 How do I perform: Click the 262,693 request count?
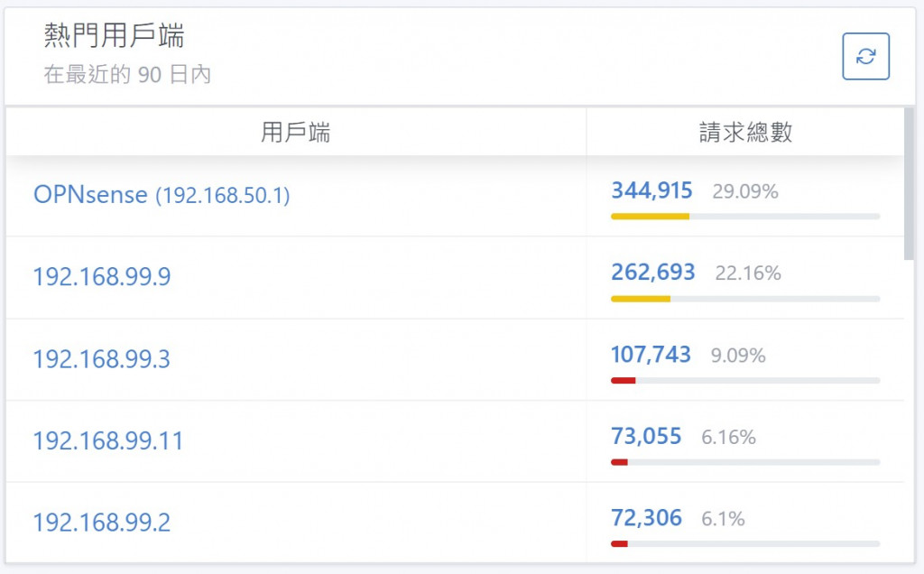pos(653,272)
